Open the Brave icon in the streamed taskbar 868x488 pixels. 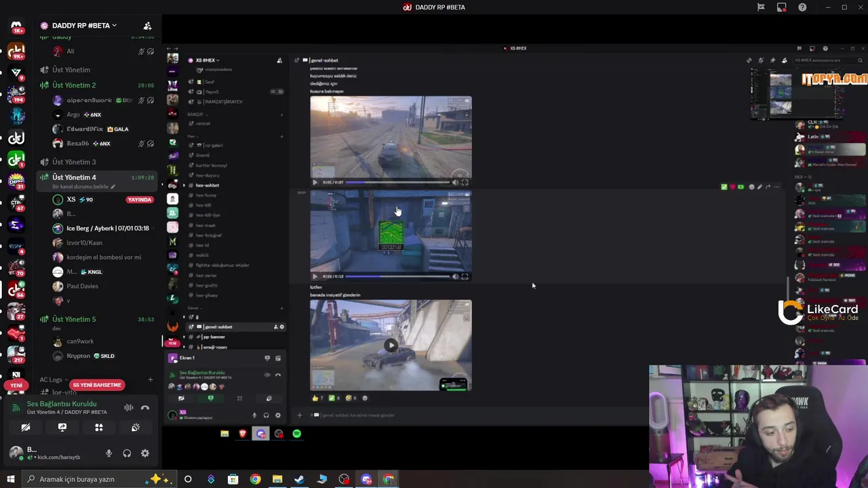pyautogui.click(x=243, y=434)
